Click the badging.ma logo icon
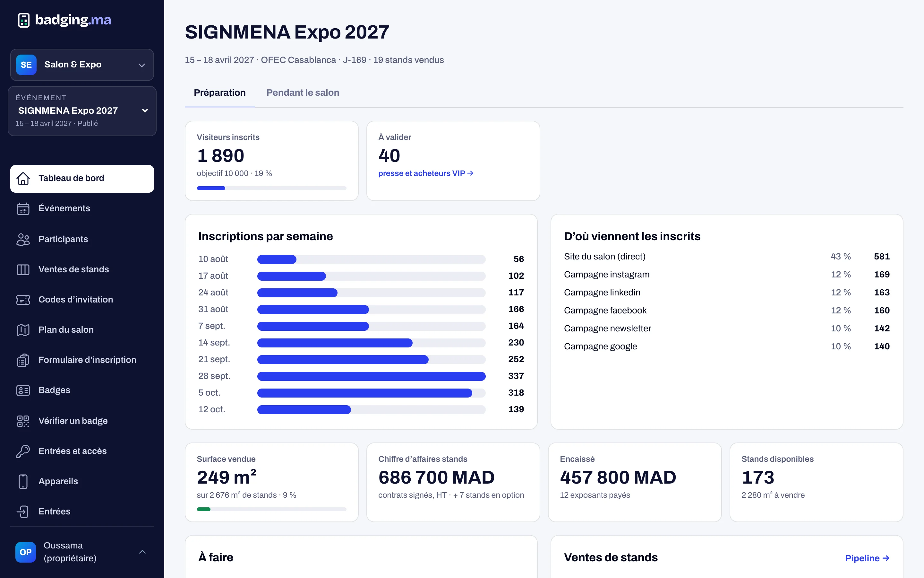 pyautogui.click(x=24, y=20)
